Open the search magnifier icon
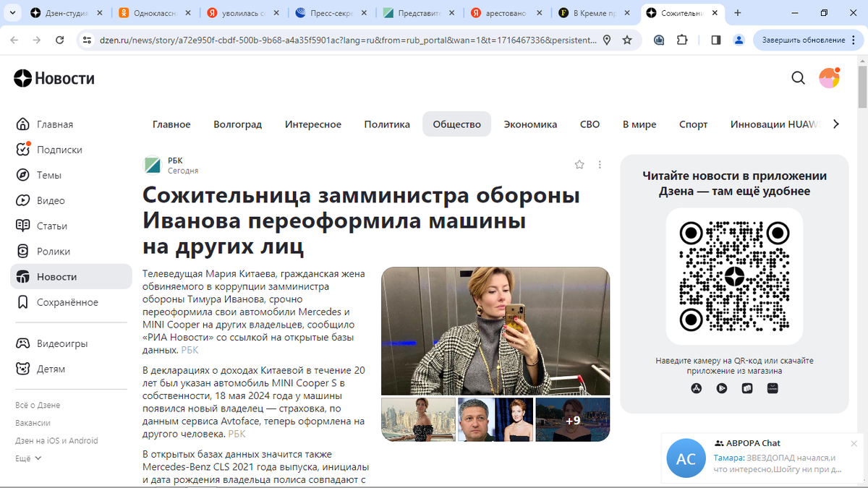 tap(798, 78)
